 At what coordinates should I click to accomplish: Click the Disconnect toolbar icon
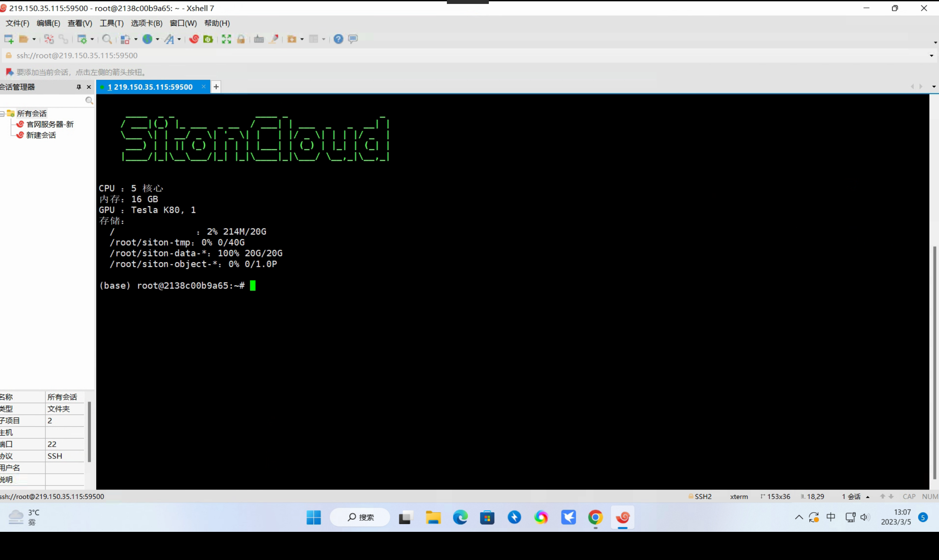click(49, 39)
